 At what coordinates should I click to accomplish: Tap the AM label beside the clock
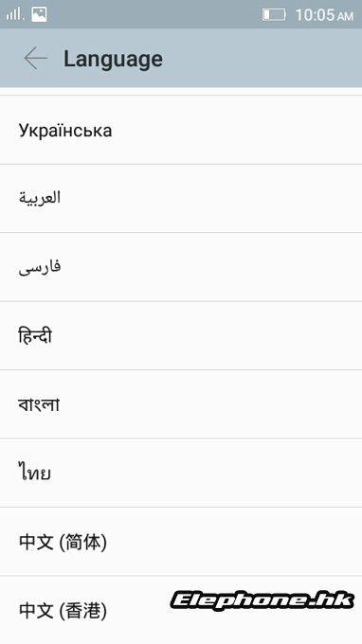[345, 16]
